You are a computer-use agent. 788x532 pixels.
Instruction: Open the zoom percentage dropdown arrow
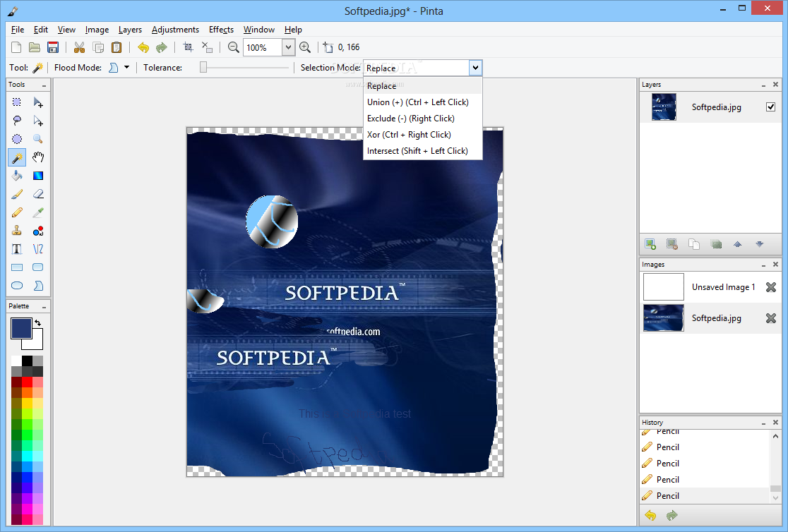[x=288, y=47]
